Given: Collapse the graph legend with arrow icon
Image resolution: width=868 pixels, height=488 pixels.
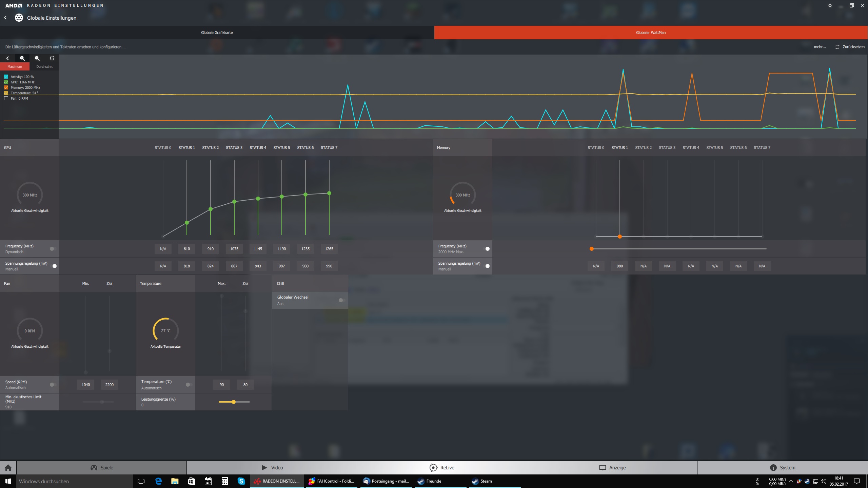Looking at the screenshot, I should pos(7,58).
